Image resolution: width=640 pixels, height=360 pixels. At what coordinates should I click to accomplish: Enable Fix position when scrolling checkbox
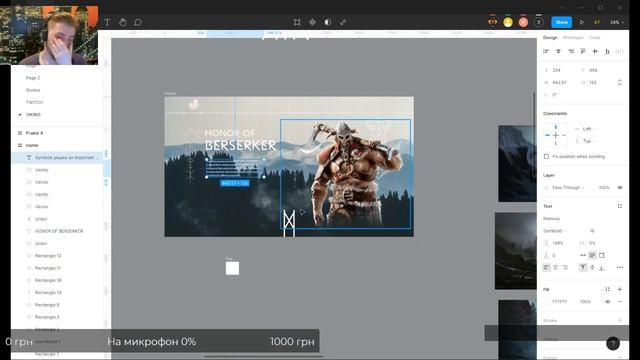click(547, 157)
